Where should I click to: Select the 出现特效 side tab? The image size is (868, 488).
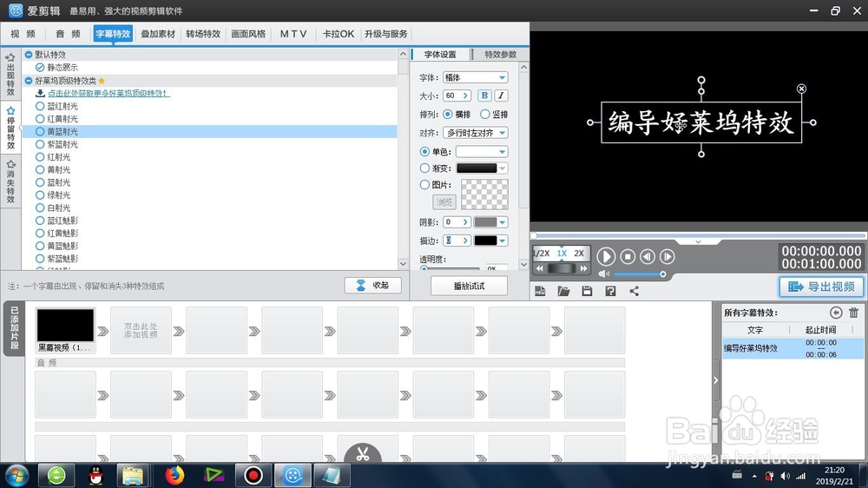(10, 76)
